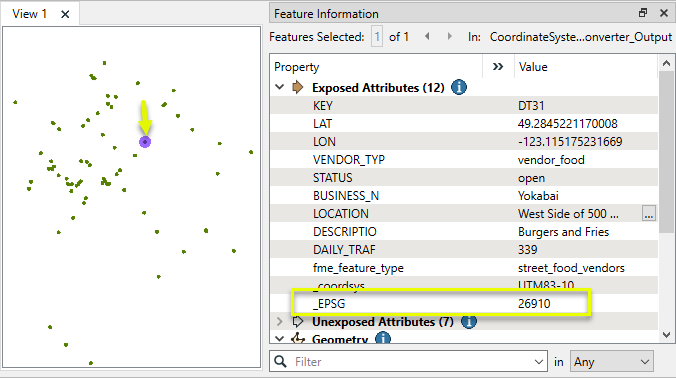Viewport: 676px width, 378px height.
Task: Expand the Unexposed Attributes section
Action: coord(280,322)
